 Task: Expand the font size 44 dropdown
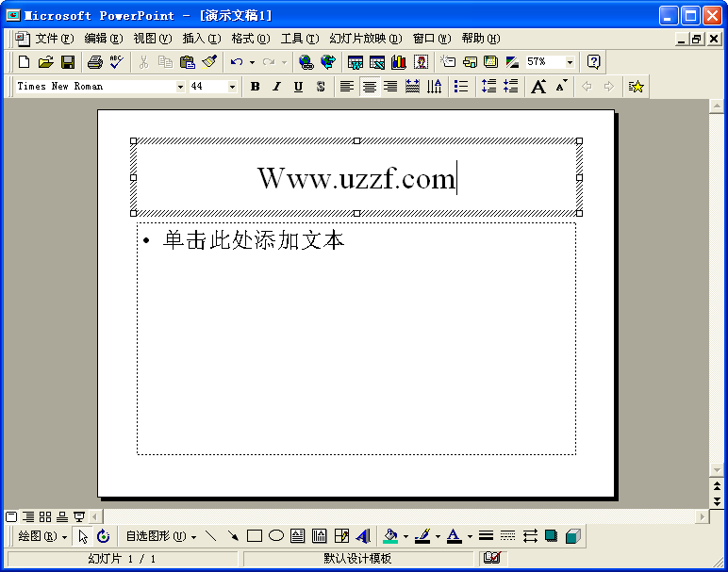pyautogui.click(x=232, y=87)
